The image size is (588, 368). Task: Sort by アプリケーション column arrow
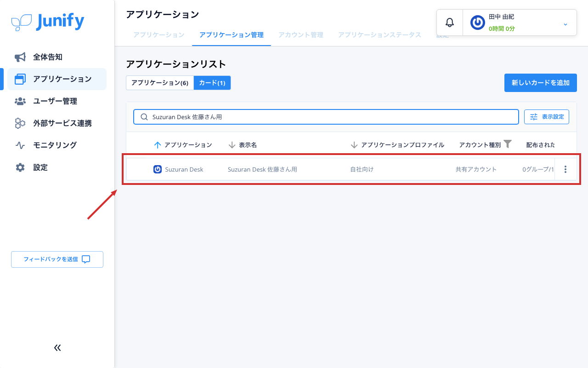pyautogui.click(x=158, y=145)
